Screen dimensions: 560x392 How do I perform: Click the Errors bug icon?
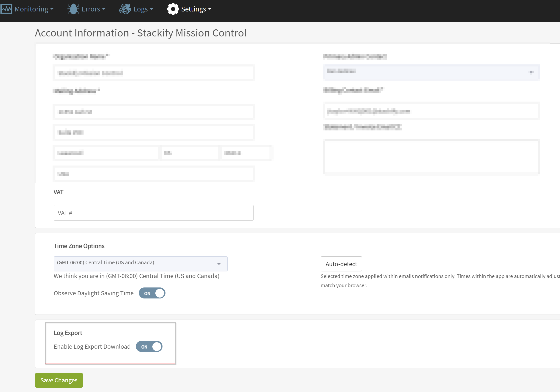[73, 9]
